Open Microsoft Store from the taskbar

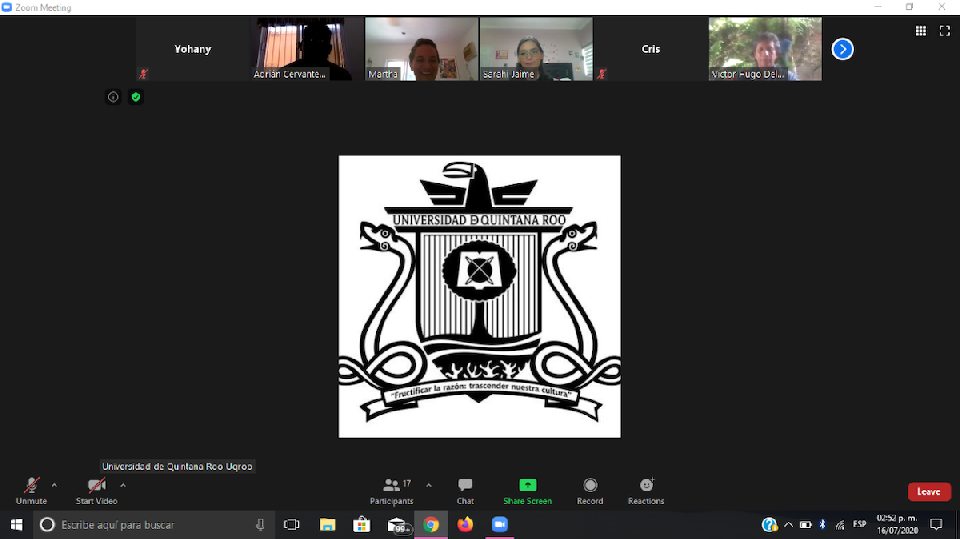(x=362, y=525)
